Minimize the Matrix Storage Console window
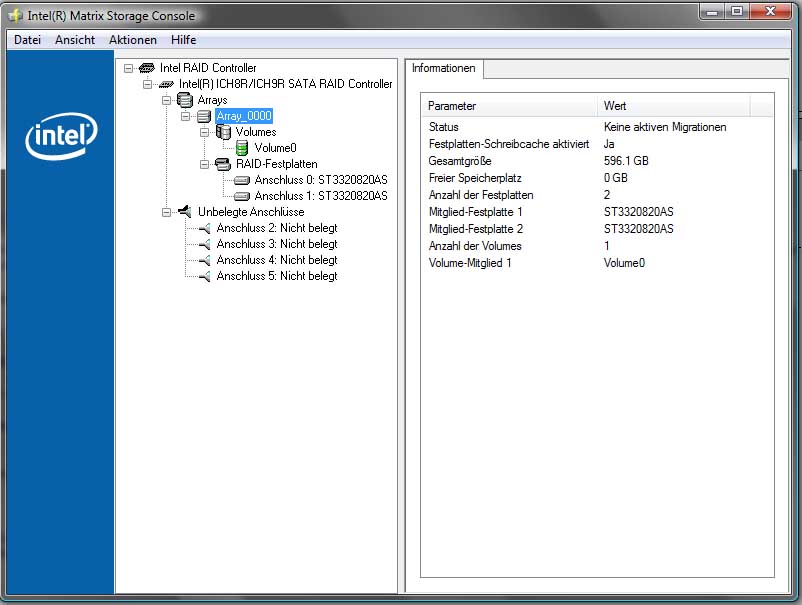The width and height of the screenshot is (802, 605). point(711,11)
